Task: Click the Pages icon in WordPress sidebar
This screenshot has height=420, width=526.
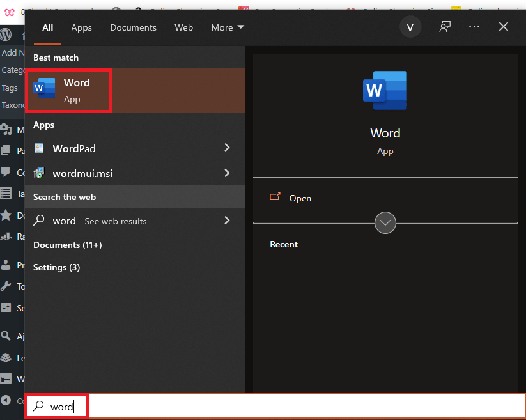Action: point(5,150)
